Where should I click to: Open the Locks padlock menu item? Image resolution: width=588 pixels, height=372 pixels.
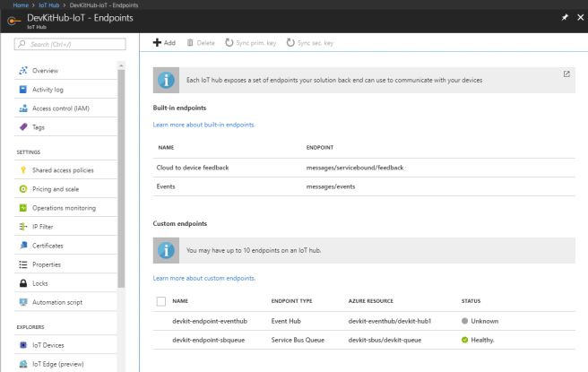pyautogui.click(x=39, y=283)
